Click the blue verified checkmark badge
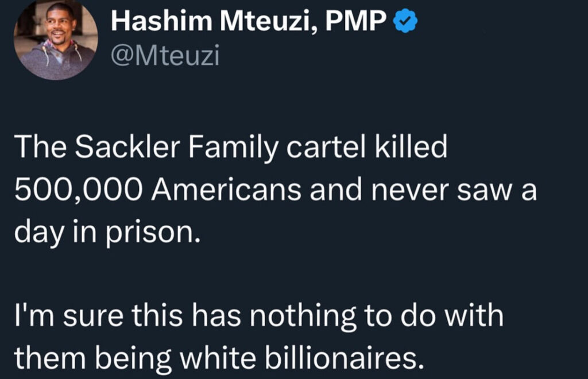588x379 pixels. tap(404, 22)
